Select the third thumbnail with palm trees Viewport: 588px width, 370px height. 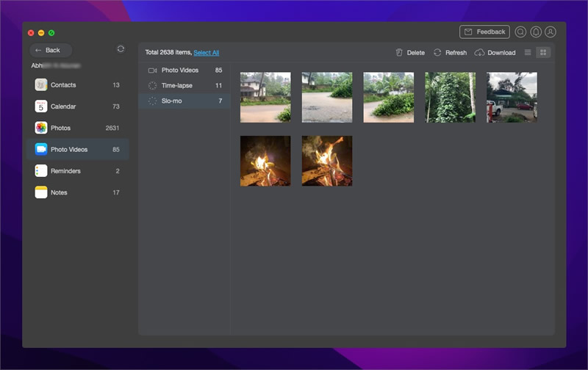[x=389, y=98]
